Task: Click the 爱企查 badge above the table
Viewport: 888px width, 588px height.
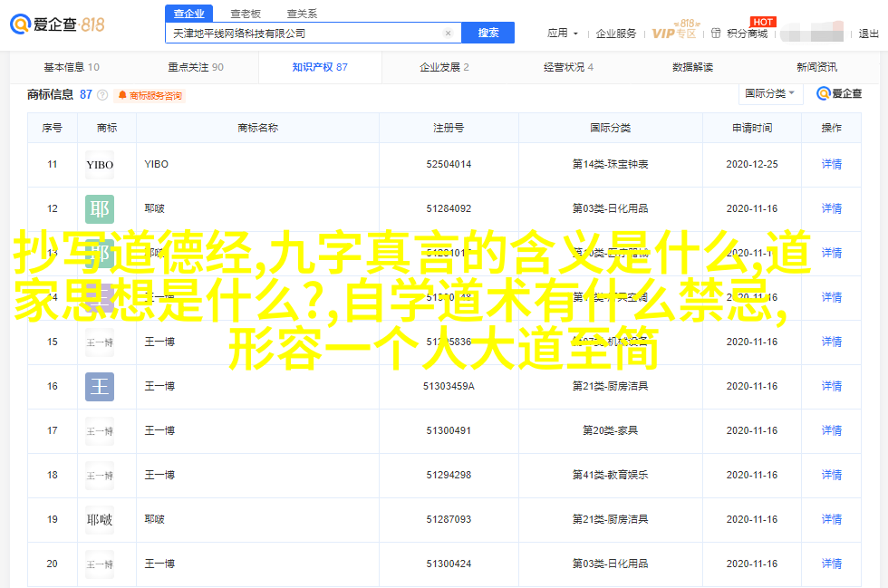Action: 839,93
